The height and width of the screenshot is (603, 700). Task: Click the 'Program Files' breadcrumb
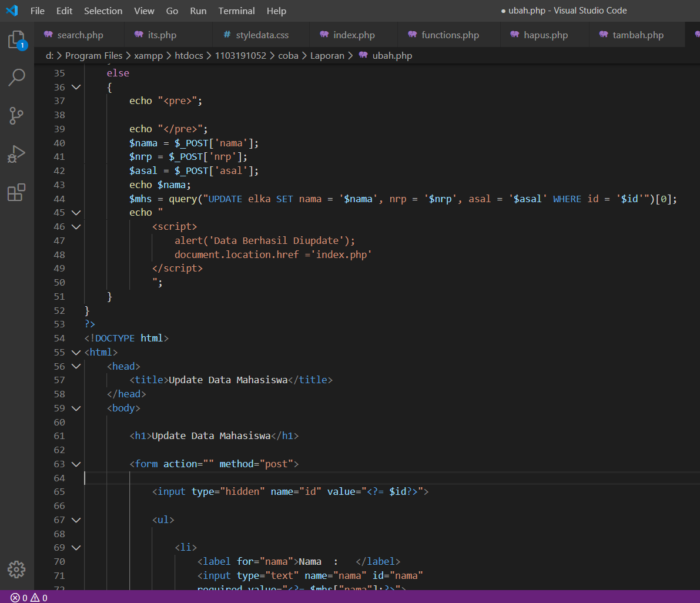[x=94, y=55]
